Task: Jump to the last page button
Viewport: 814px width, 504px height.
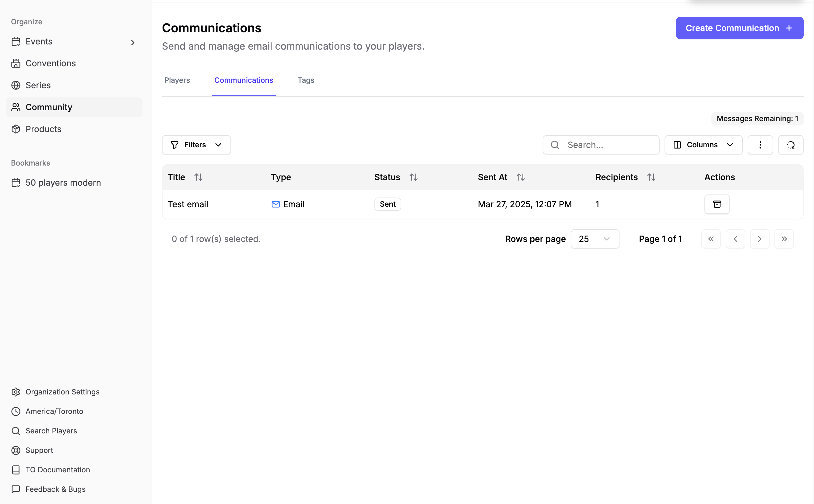Action: click(784, 239)
